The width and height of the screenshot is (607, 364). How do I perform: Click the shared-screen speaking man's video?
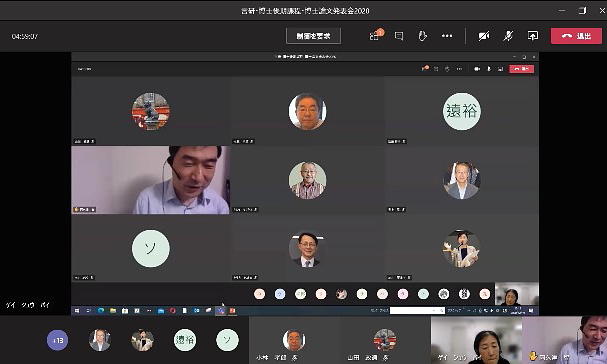151,180
